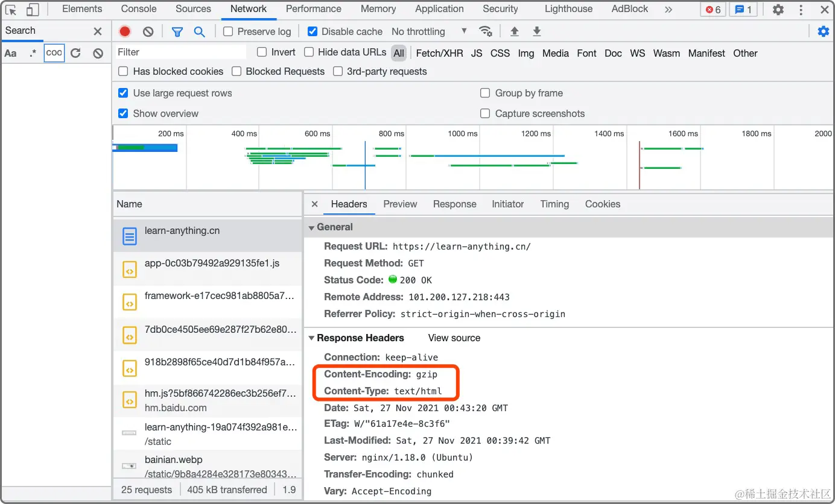Screen dimensions: 835x504
Task: Enable Group by frame checkbox
Action: click(484, 93)
